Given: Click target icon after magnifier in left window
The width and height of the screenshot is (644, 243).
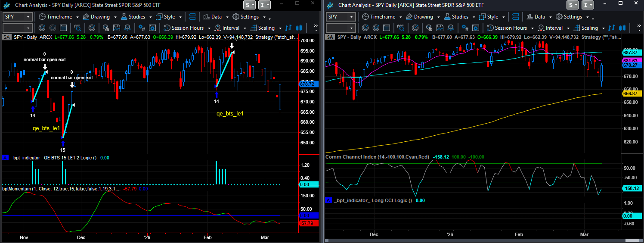Looking at the screenshot, I should [92, 28].
